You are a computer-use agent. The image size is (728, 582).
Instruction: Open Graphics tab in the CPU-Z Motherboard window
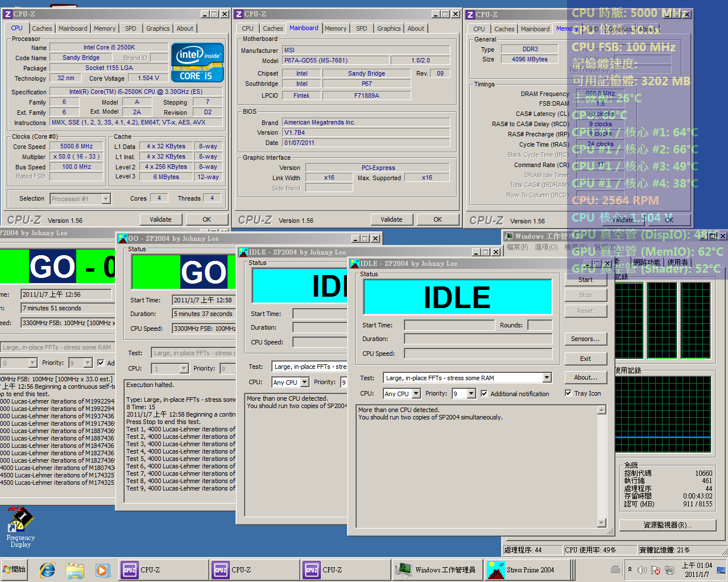pyautogui.click(x=389, y=28)
